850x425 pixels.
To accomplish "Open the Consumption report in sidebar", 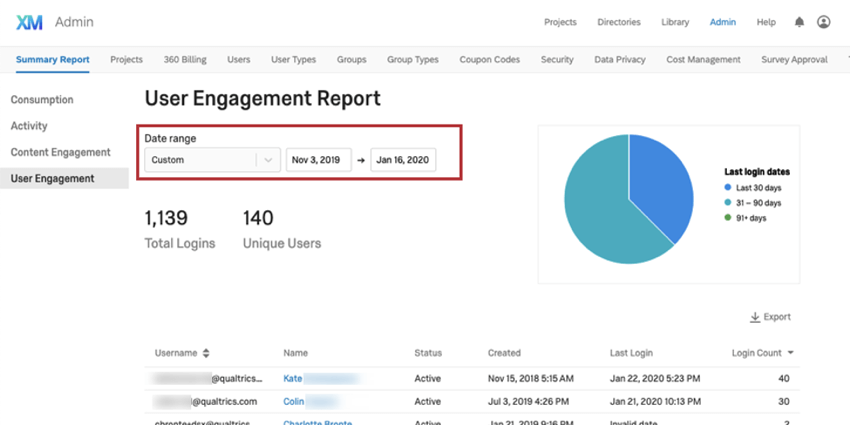I will (42, 100).
